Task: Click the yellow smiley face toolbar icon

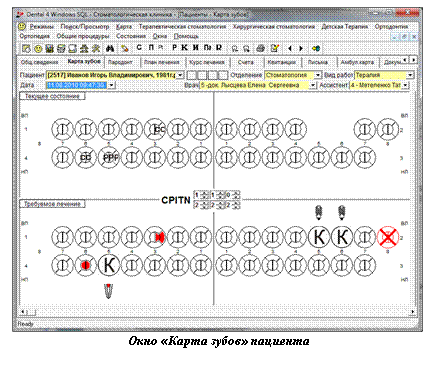Action: [38, 49]
